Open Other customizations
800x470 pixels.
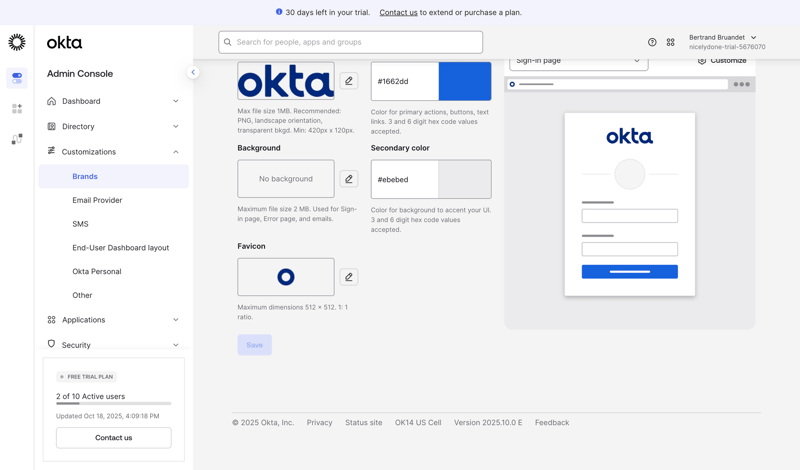[82, 295]
